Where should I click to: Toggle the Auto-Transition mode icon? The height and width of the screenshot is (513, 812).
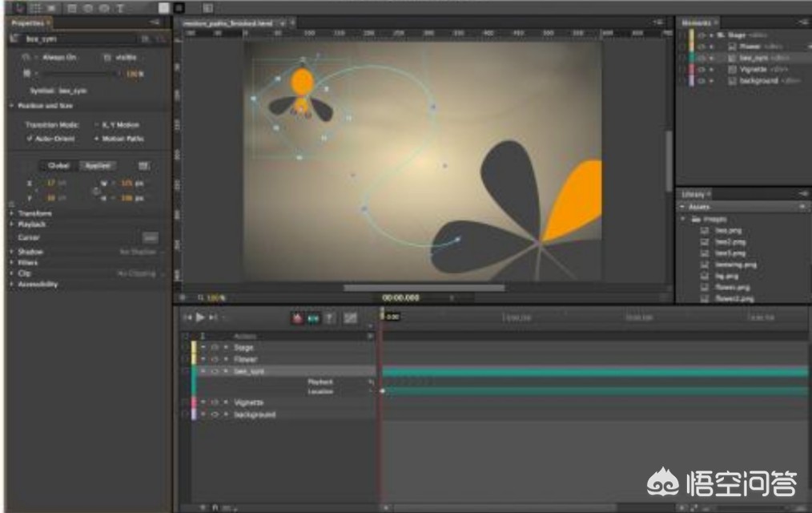(313, 318)
